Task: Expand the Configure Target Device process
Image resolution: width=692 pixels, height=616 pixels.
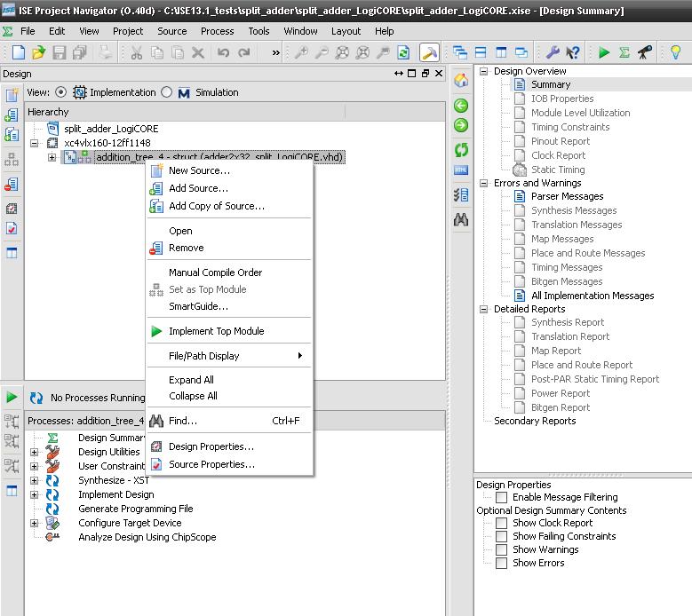Action: pyautogui.click(x=35, y=523)
